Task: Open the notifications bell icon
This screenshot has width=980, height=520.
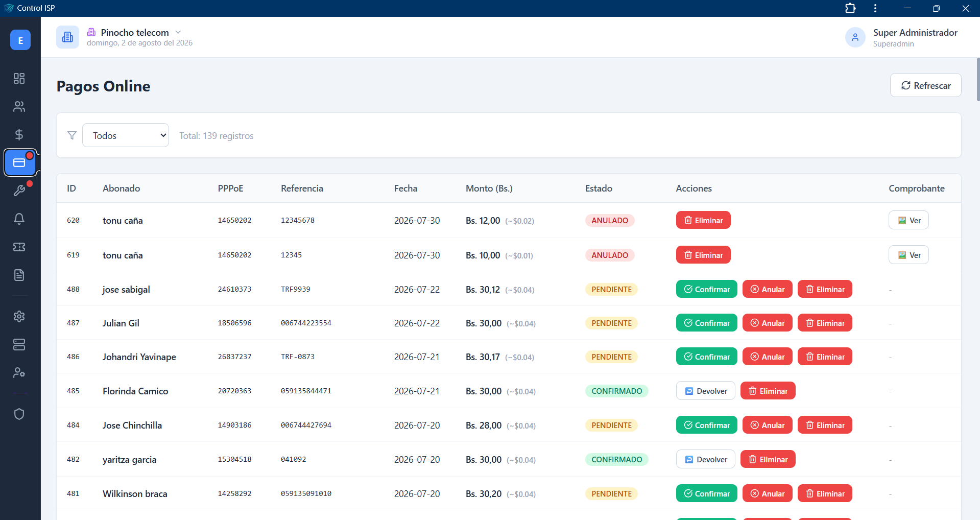Action: (x=19, y=219)
